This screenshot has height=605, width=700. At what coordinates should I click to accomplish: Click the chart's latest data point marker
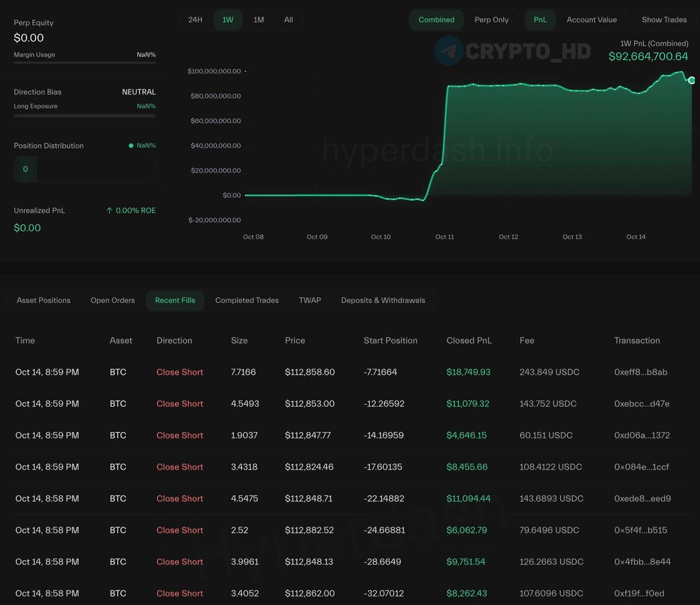coord(692,80)
